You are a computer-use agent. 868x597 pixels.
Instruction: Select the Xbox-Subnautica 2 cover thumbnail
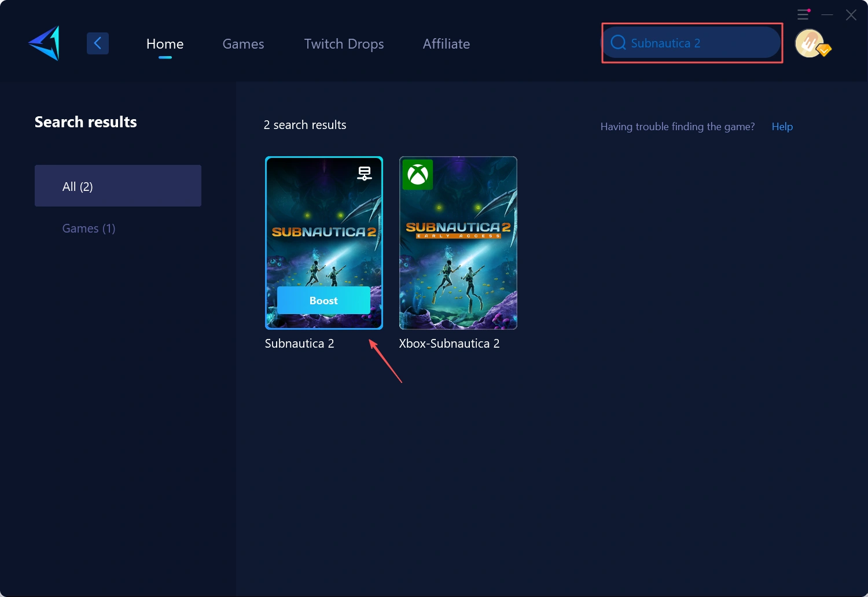coord(458,243)
